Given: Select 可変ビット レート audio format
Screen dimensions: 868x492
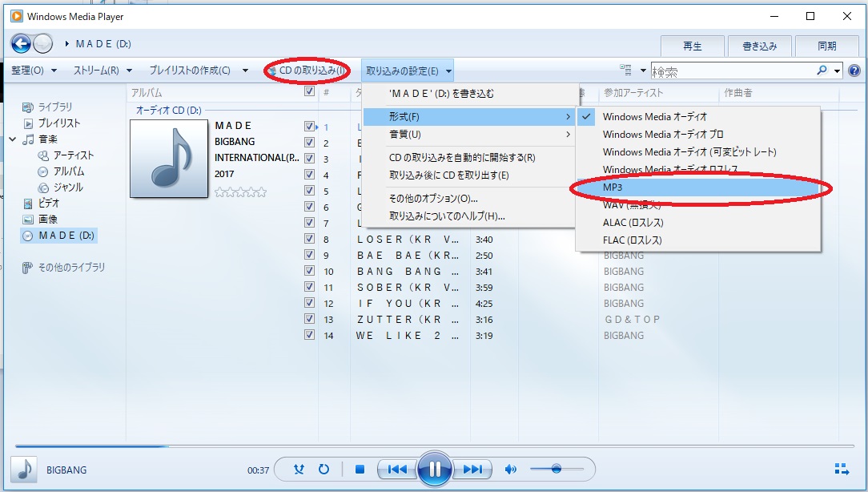Looking at the screenshot, I should [x=698, y=151].
